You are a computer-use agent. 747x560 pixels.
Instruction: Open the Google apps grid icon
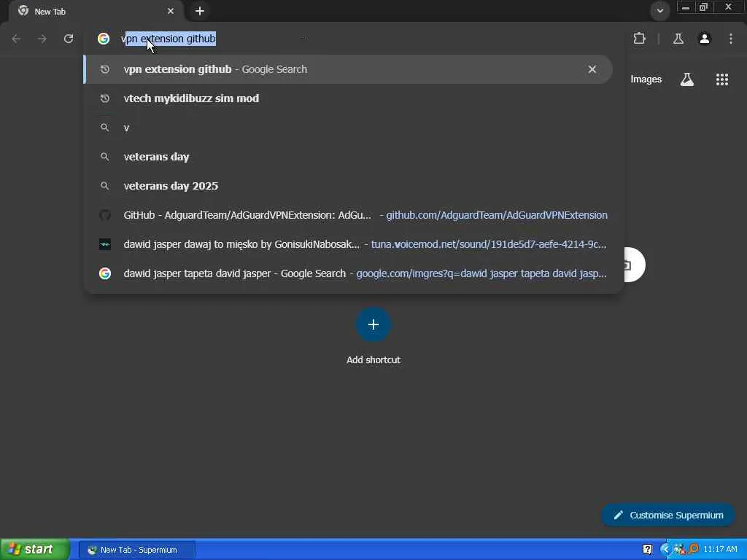coord(722,79)
